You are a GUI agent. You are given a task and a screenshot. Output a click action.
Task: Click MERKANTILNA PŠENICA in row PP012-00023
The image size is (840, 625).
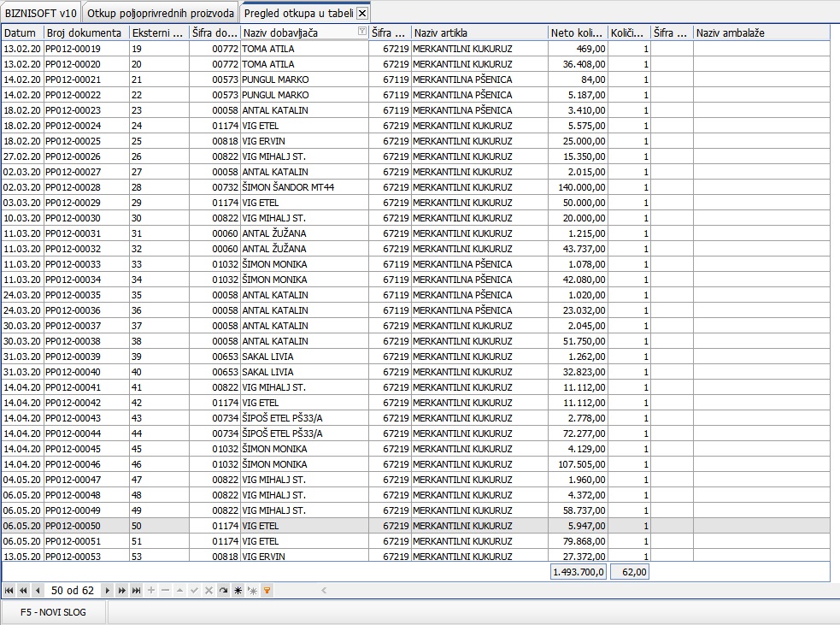479,110
